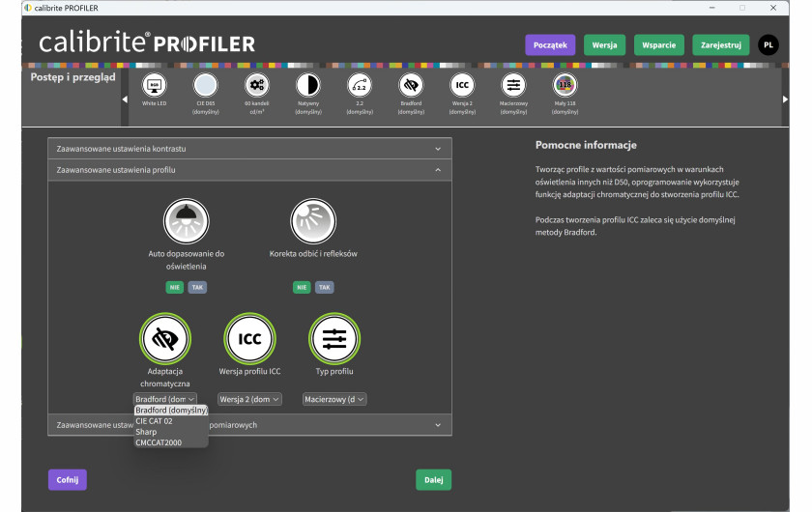Open the Wersja 2 ICC version dropdown

pos(249,399)
